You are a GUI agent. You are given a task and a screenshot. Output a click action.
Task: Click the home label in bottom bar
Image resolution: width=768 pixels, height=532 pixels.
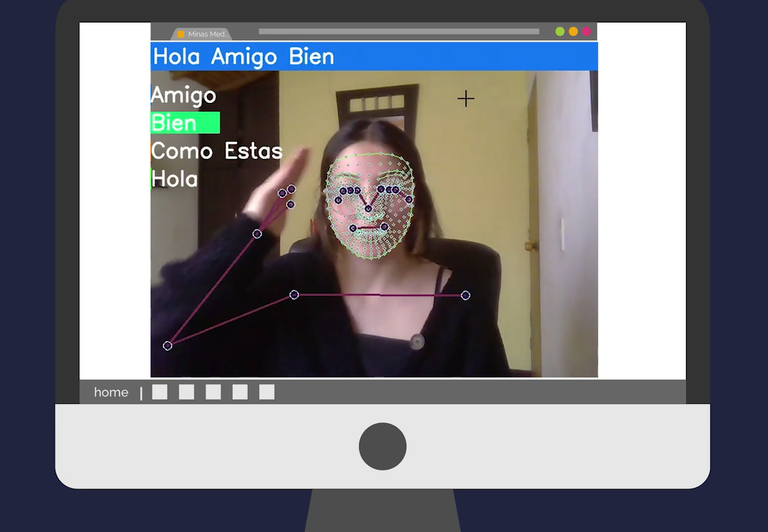tap(111, 393)
